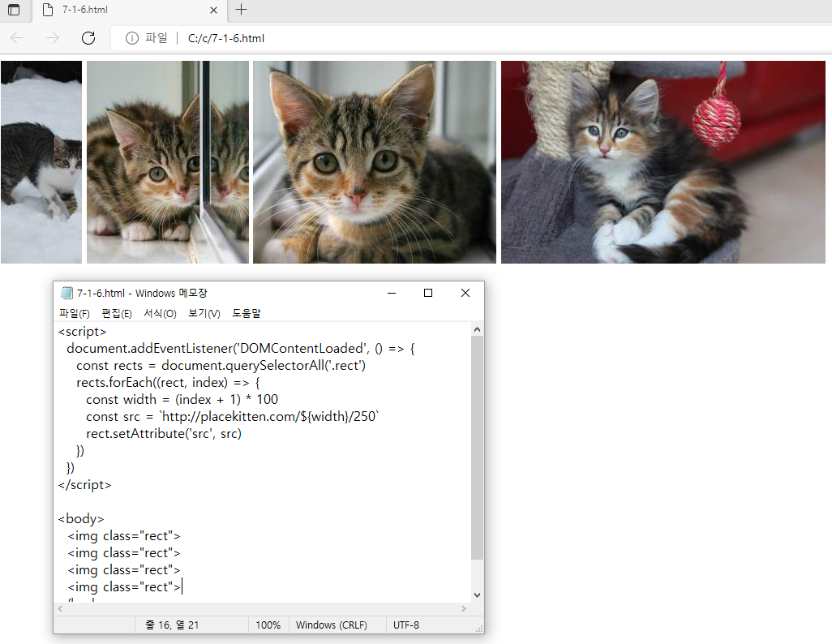Click the '파일' label in address bar
Screen dimensions: 832x644
click(x=156, y=38)
